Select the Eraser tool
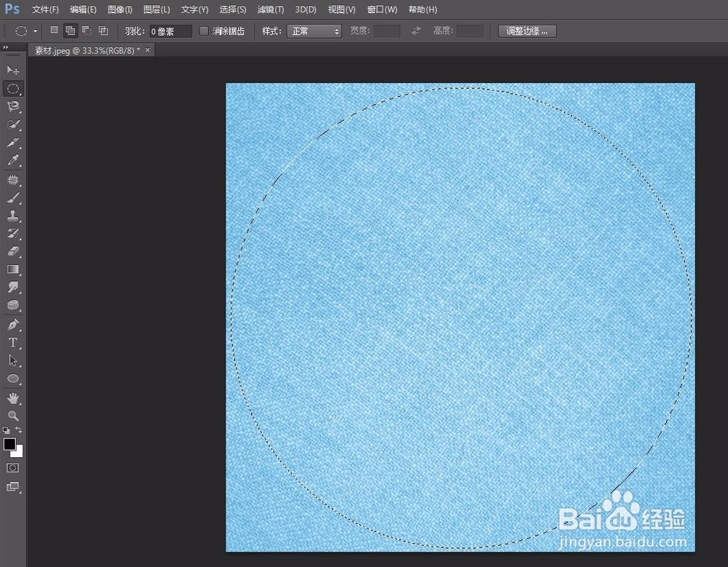The height and width of the screenshot is (567, 728). pyautogui.click(x=13, y=251)
